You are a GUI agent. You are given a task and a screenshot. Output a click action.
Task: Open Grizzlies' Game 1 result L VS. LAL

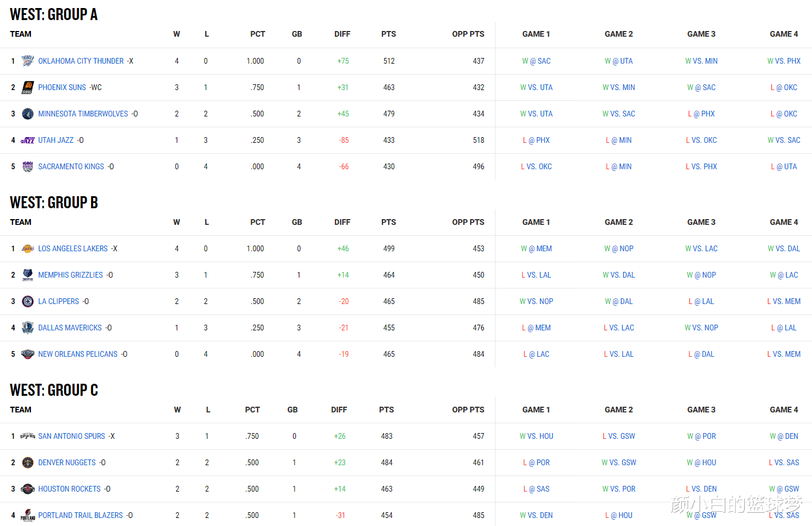coord(536,275)
